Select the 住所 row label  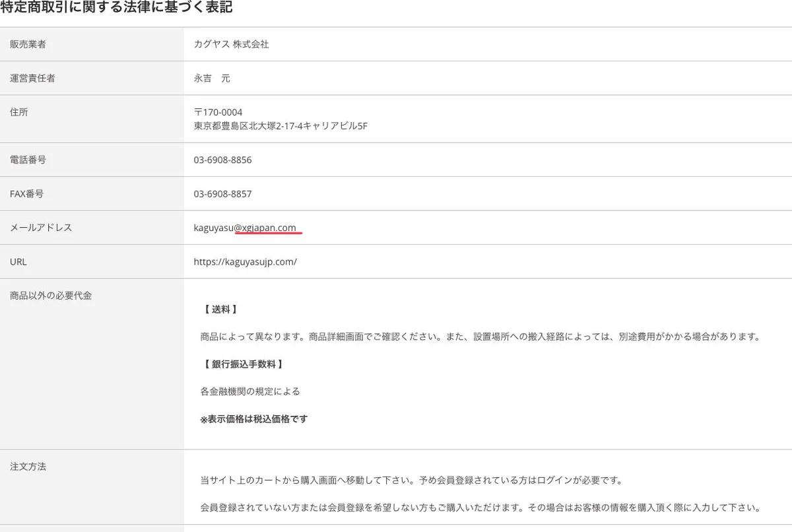(19, 112)
